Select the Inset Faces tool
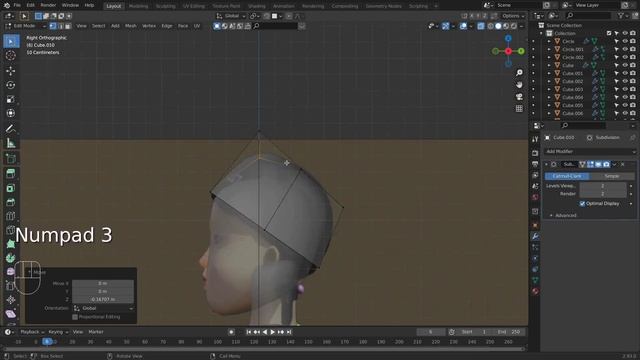 [x=11, y=188]
